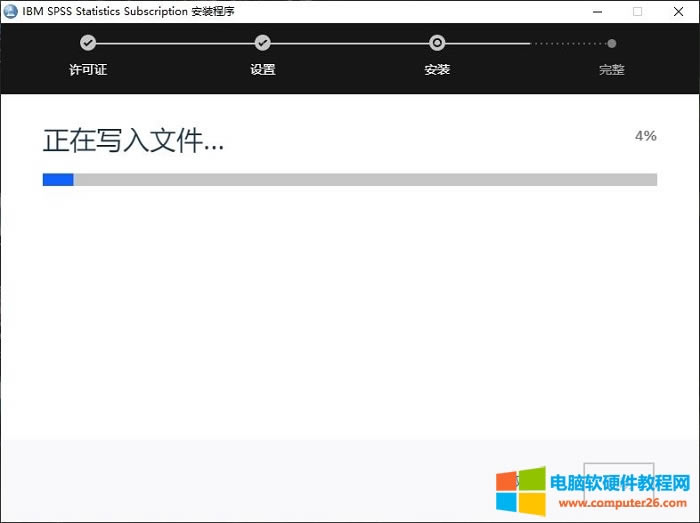The width and height of the screenshot is (700, 523).
Task: Select the 完整 step label
Action: point(611,70)
